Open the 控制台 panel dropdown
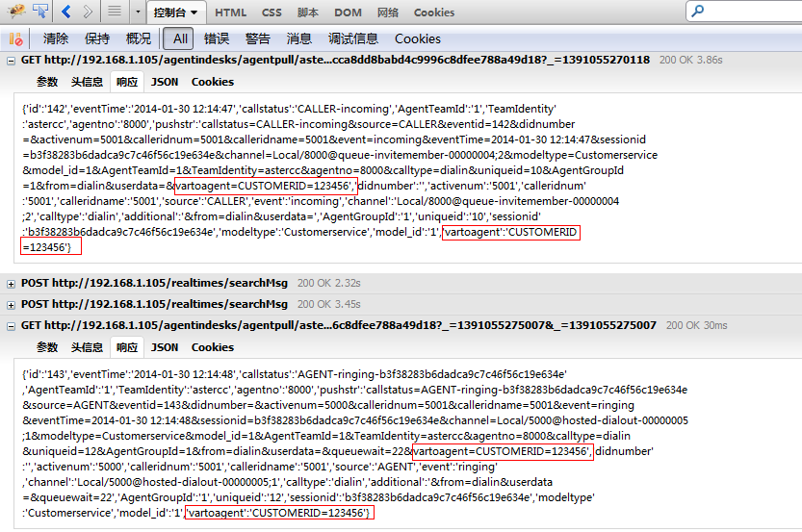This screenshot has height=532, width=802. [x=178, y=13]
